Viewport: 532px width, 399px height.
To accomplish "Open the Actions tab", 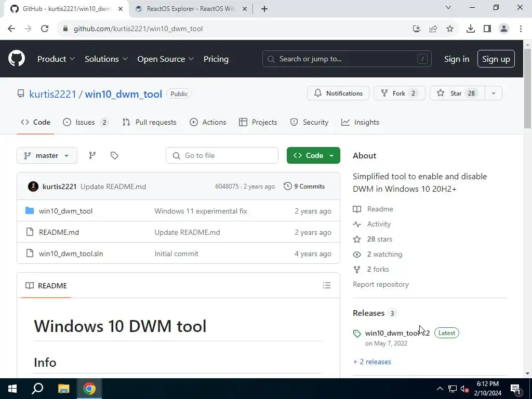I will (208, 122).
